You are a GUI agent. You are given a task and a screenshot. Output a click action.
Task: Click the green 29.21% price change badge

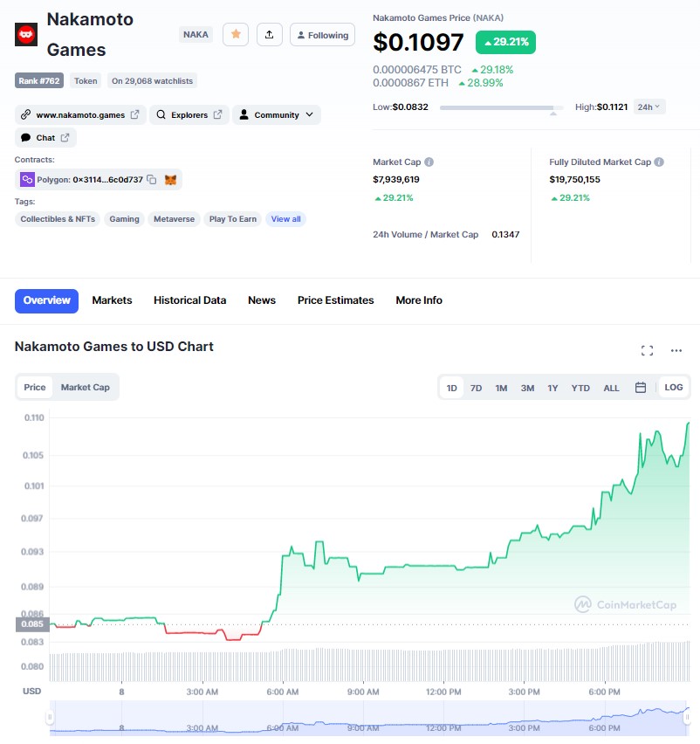pos(505,42)
